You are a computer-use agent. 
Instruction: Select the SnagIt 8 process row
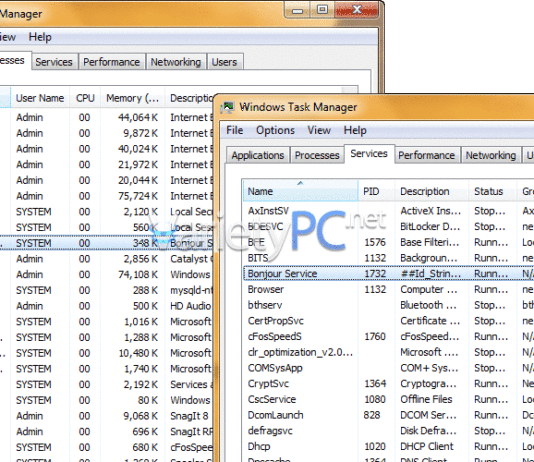pyautogui.click(x=107, y=416)
